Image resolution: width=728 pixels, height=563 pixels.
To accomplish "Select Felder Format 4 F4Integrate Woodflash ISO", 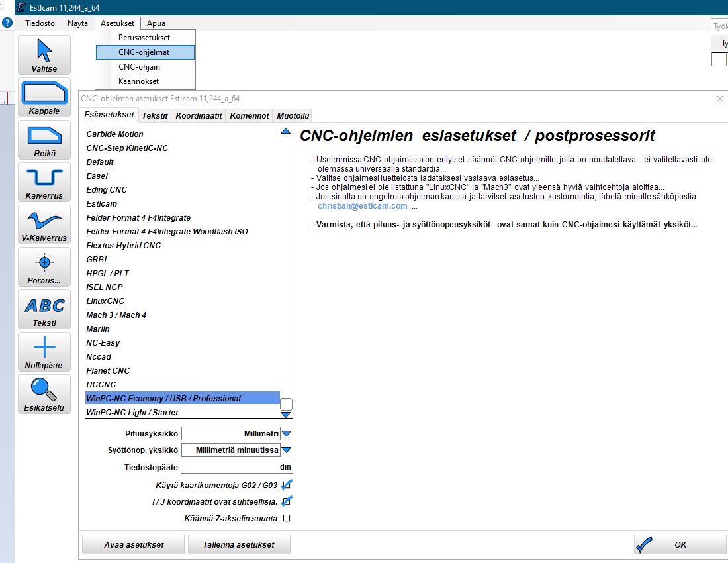I will [x=183, y=232].
